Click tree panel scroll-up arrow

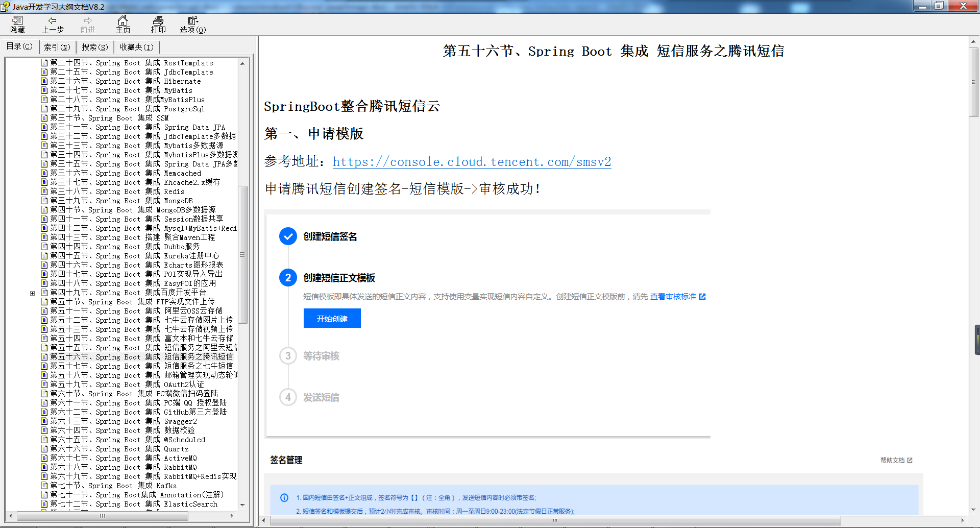[x=242, y=63]
